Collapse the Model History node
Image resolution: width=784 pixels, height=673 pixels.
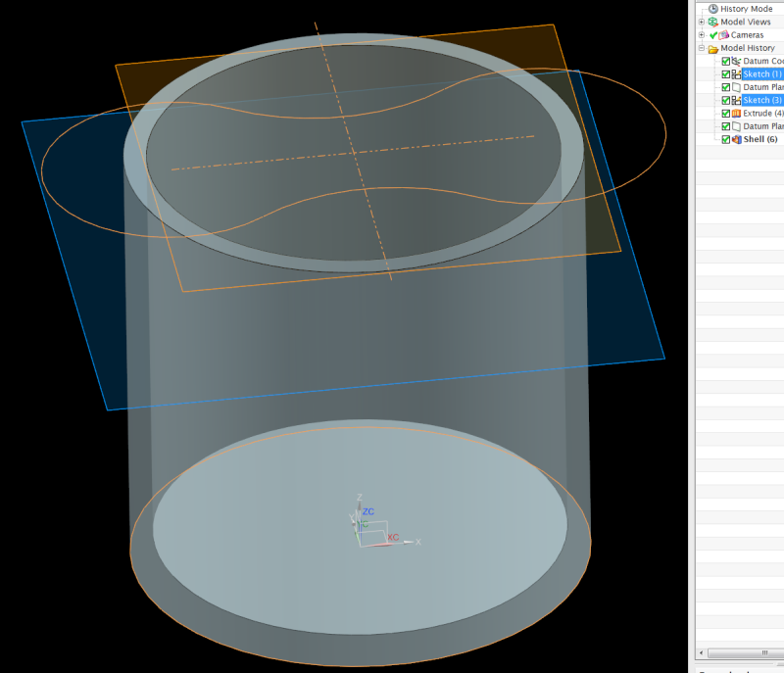click(702, 48)
